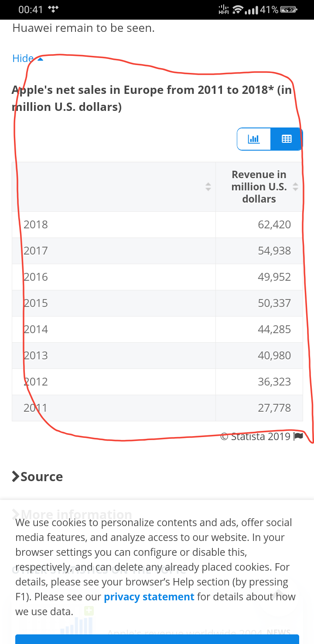Select the 2015 row year cell
The width and height of the screenshot is (314, 644).
coord(114,303)
